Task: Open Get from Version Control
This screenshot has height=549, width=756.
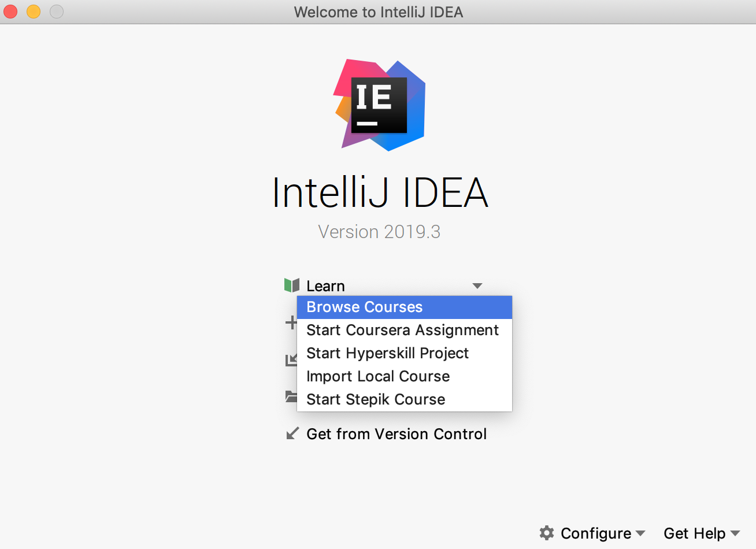Action: (396, 434)
